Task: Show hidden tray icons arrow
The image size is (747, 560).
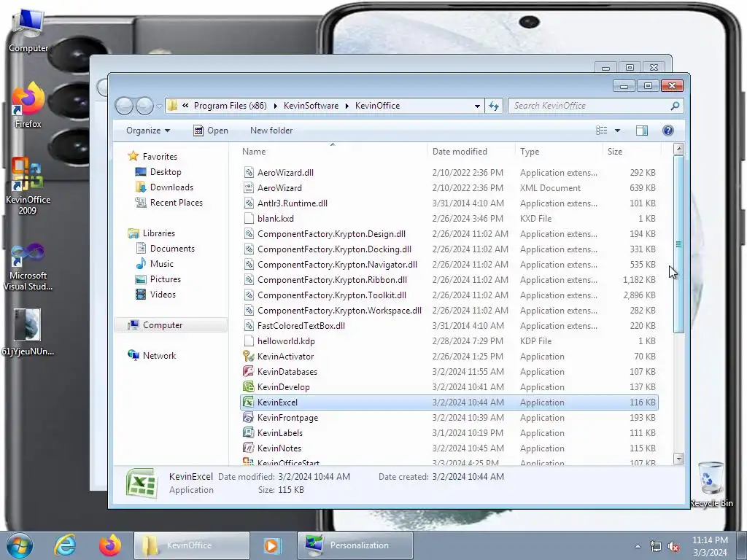Action: tap(638, 547)
